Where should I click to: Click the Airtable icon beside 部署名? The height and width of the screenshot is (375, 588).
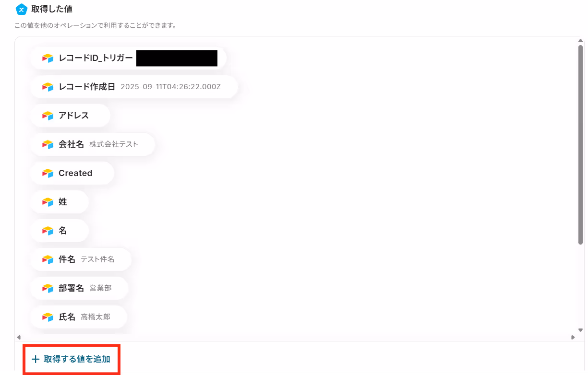pos(48,288)
